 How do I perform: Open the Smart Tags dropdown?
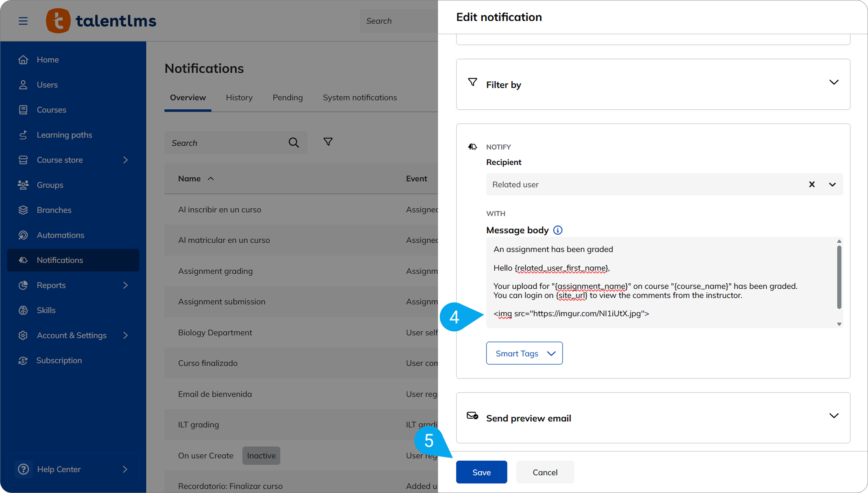point(524,353)
